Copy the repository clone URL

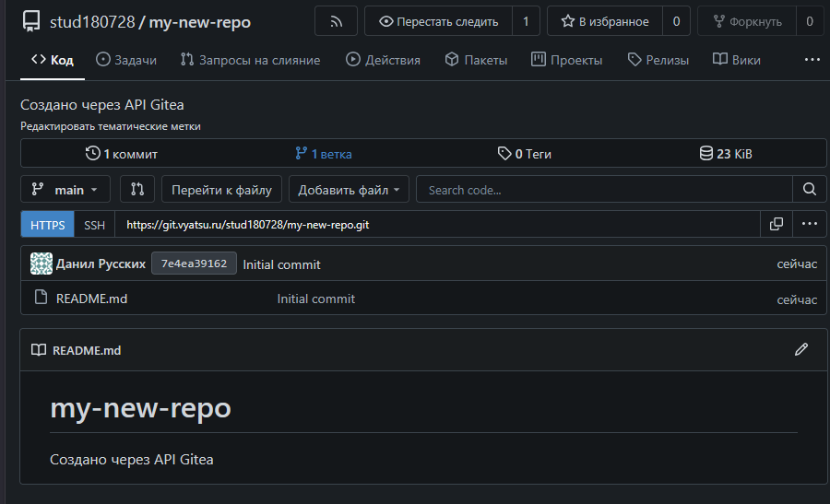pyautogui.click(x=776, y=224)
